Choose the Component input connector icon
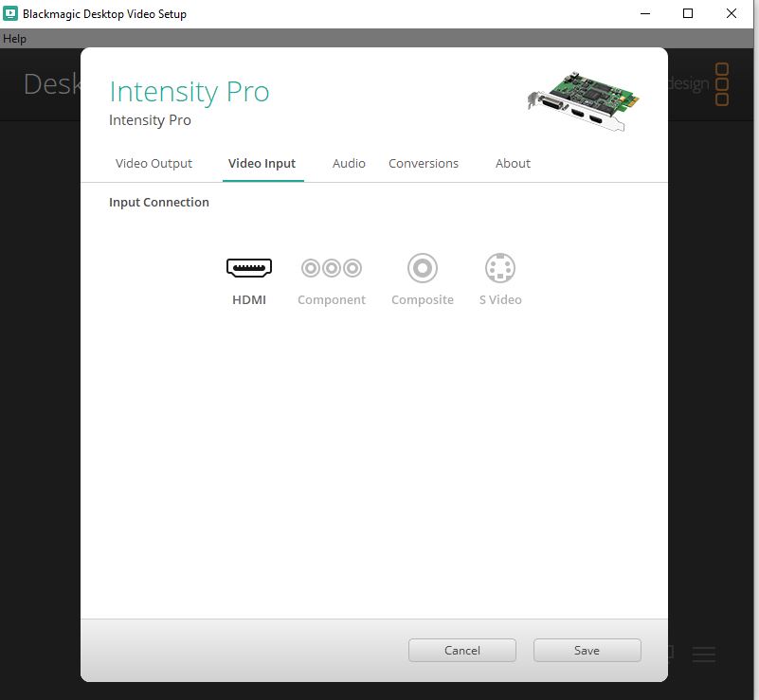This screenshot has height=700, width=759. click(332, 267)
